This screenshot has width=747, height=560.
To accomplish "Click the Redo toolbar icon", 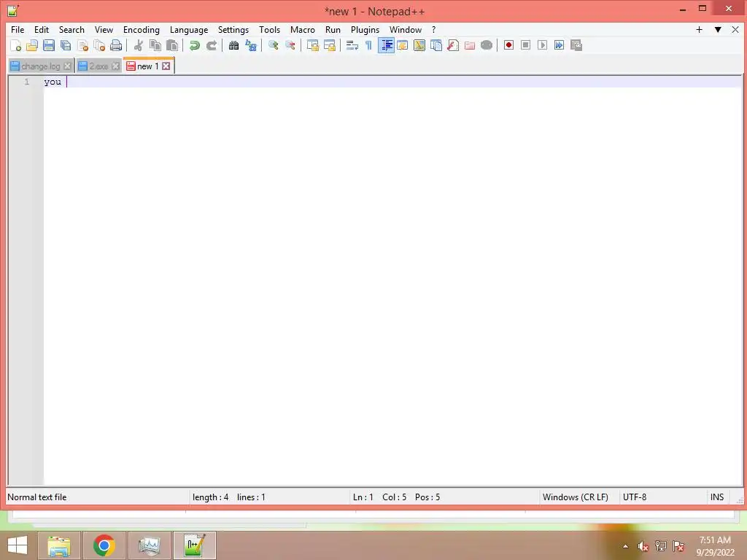I will click(211, 45).
